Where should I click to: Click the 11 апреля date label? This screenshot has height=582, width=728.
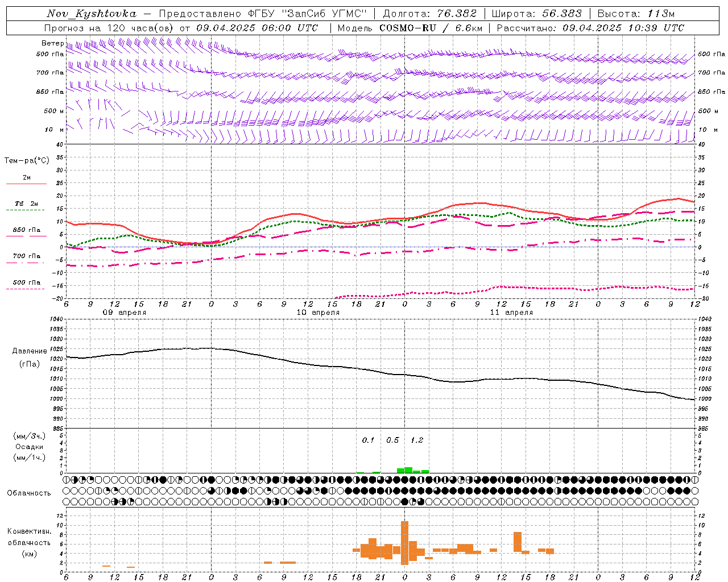[511, 313]
